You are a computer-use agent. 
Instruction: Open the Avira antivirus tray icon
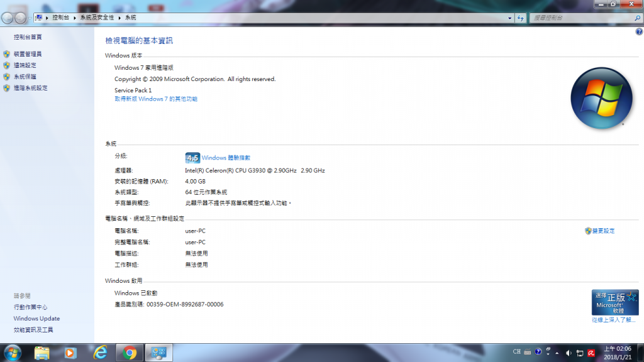pos(591,353)
